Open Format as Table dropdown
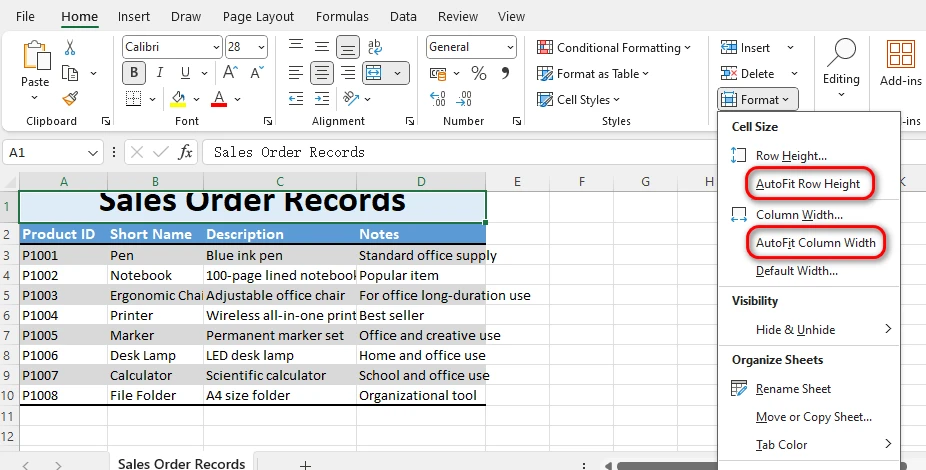Screen dimensions: 926x470 tap(593, 74)
